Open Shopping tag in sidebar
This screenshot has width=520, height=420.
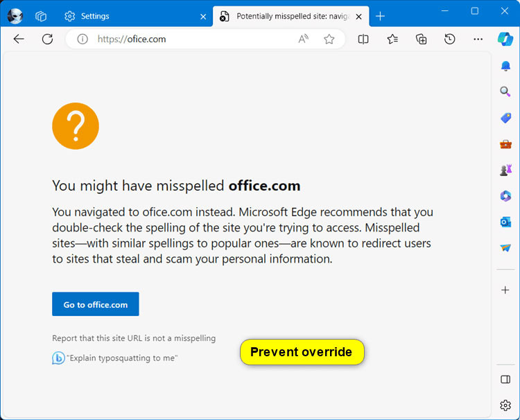point(505,118)
